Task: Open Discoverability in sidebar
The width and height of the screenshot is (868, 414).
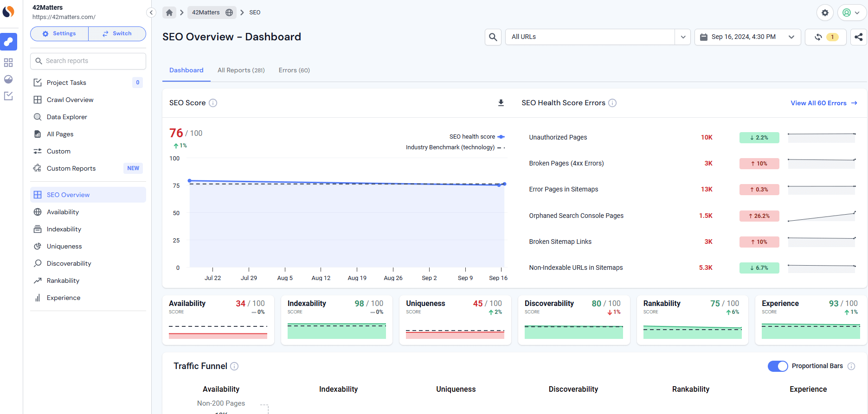Action: [88, 263]
